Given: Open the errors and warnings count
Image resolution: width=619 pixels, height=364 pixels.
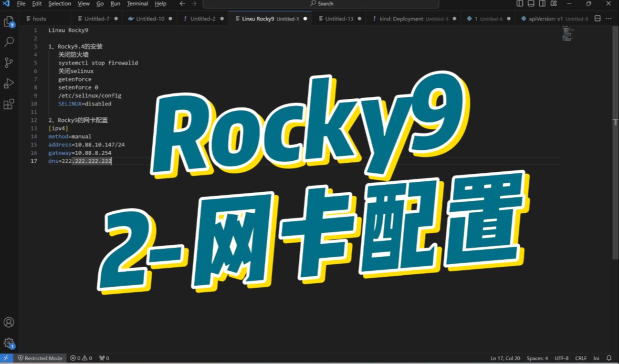Looking at the screenshot, I should click(81, 358).
